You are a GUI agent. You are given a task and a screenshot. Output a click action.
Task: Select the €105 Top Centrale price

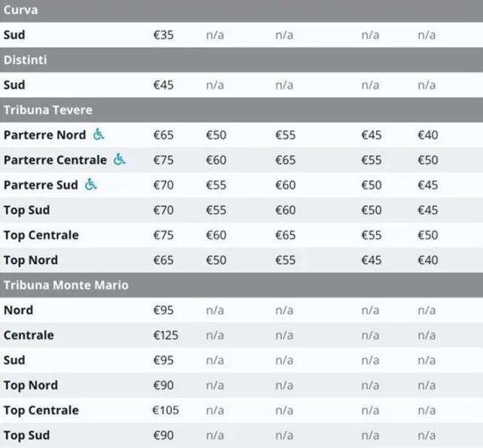[166, 410]
